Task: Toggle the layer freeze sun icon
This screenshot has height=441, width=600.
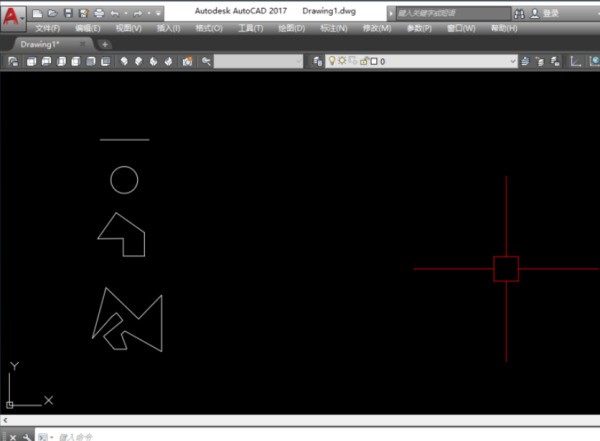Action: tap(343, 62)
